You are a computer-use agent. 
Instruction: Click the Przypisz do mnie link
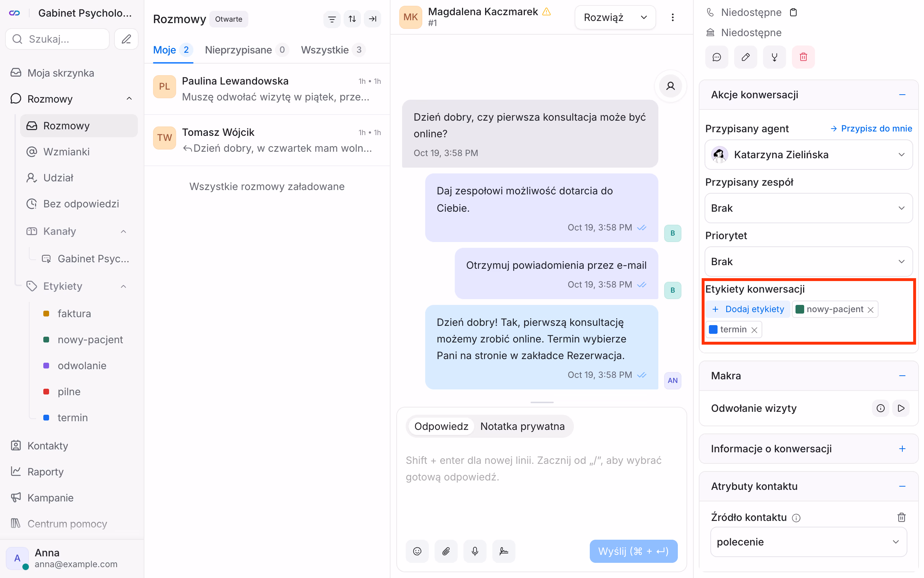pyautogui.click(x=871, y=129)
